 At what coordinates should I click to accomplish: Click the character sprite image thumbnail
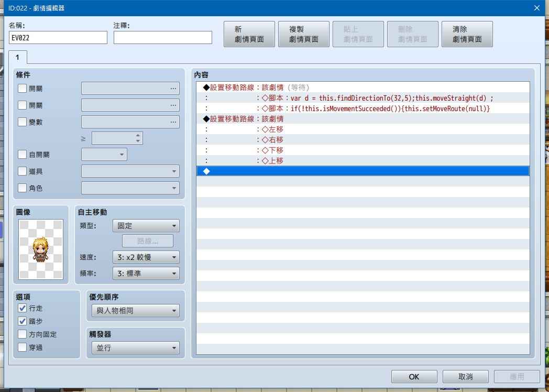[x=41, y=249]
